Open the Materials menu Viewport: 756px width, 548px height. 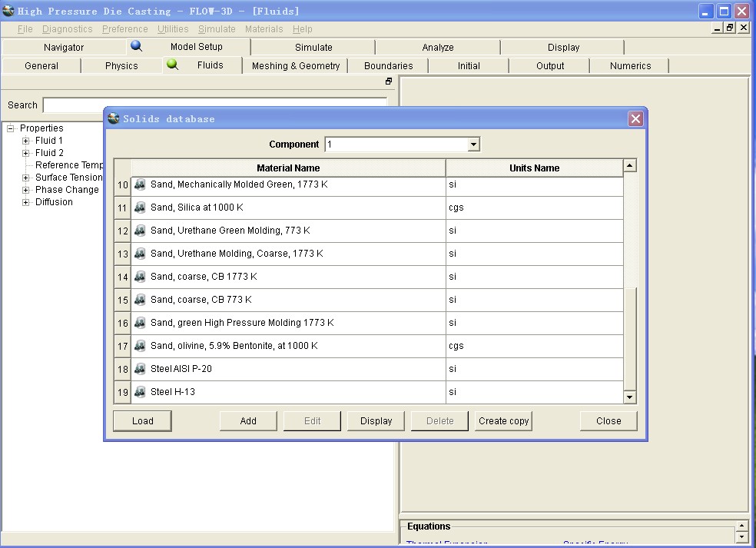click(x=264, y=29)
